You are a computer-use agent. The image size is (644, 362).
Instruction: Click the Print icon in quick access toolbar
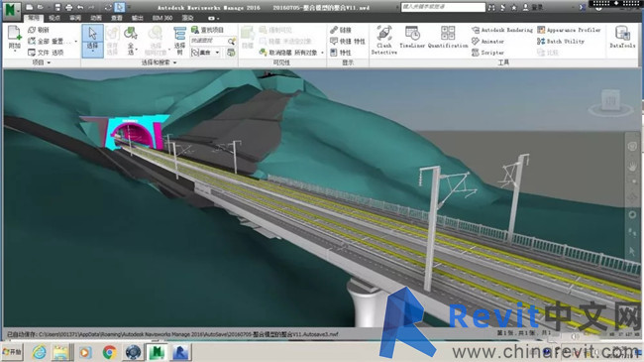coord(68,7)
